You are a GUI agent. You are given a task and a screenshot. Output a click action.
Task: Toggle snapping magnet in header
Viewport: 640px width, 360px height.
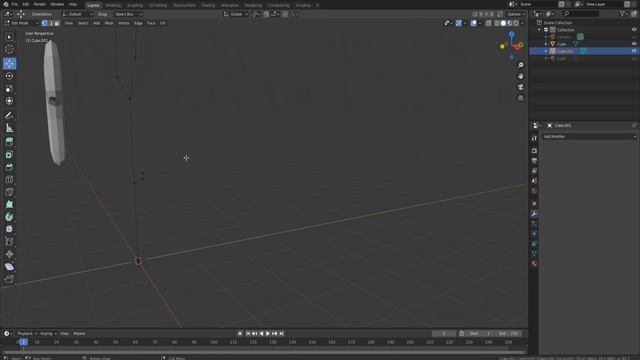[x=266, y=14]
